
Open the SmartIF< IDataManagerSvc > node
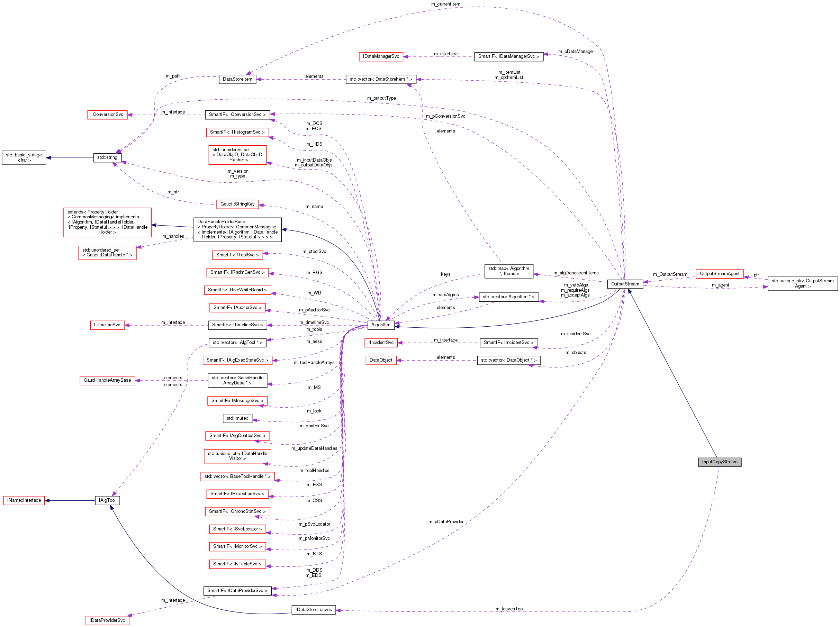point(509,57)
